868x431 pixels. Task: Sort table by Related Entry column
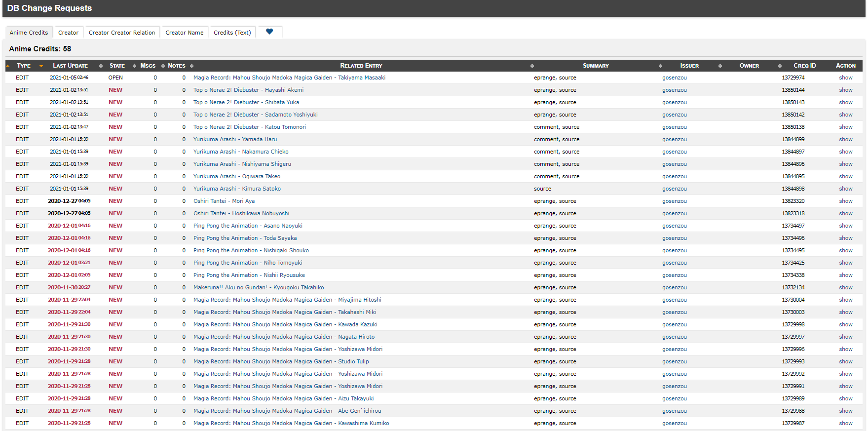361,66
